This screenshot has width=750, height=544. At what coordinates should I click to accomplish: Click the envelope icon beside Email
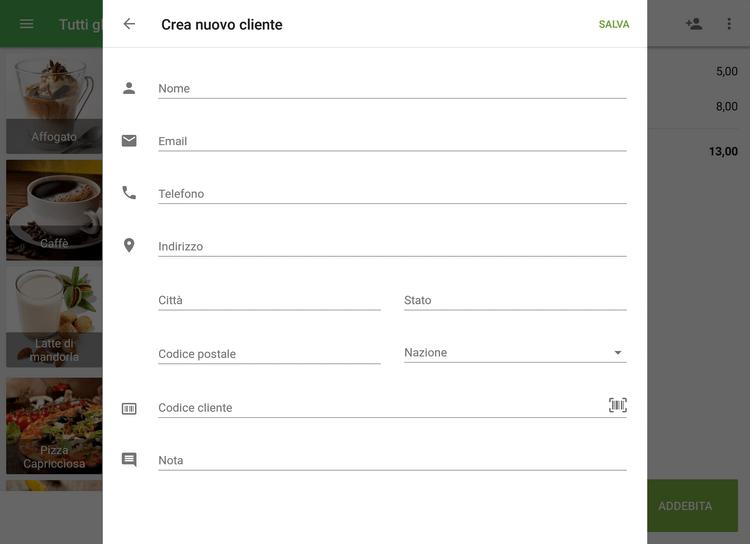coord(129,141)
